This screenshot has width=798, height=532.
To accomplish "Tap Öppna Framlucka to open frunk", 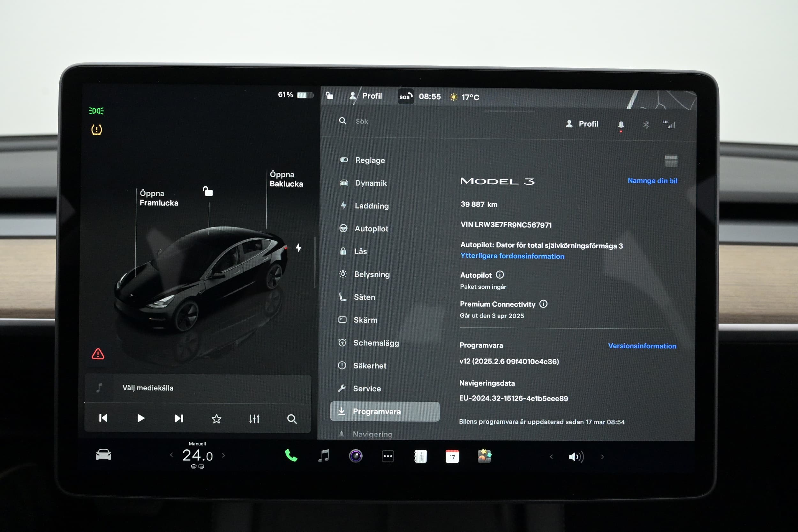I will tap(159, 198).
